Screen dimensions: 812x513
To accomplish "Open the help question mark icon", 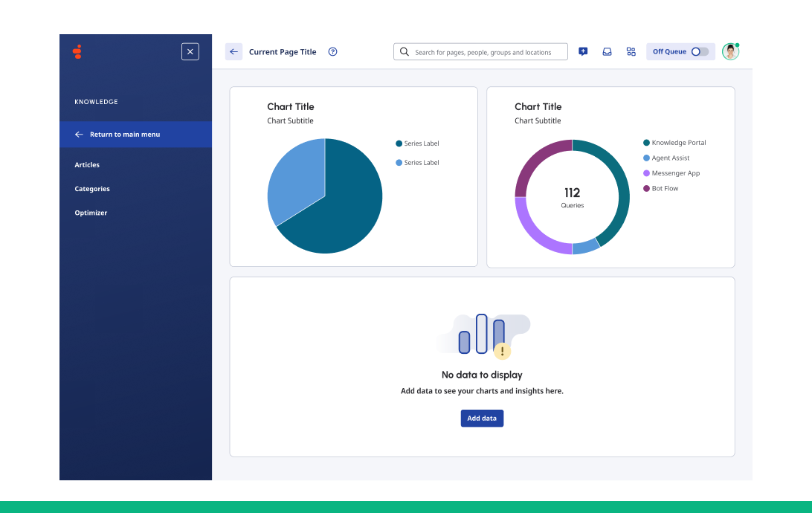I will (332, 52).
